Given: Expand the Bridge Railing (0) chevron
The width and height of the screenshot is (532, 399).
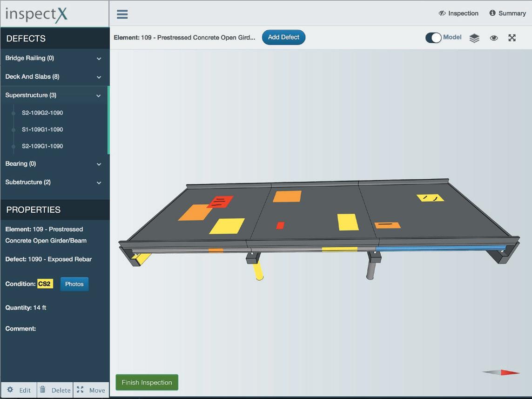Looking at the screenshot, I should coord(99,58).
